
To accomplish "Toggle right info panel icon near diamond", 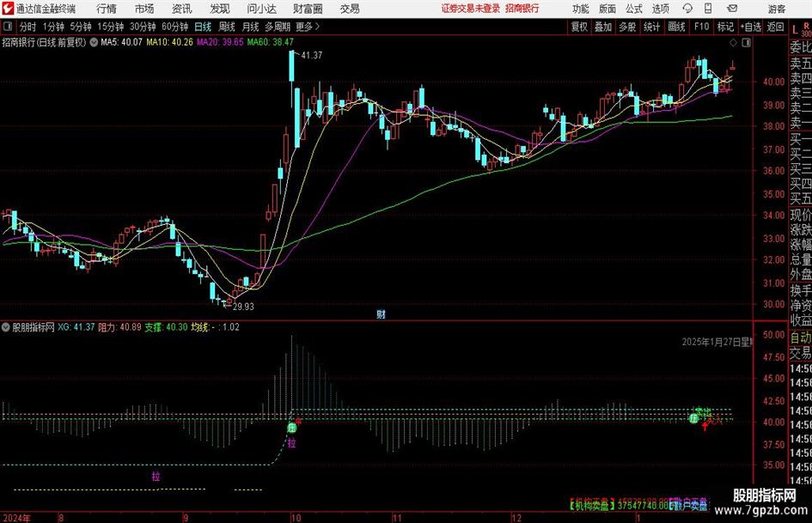I will pos(746,43).
